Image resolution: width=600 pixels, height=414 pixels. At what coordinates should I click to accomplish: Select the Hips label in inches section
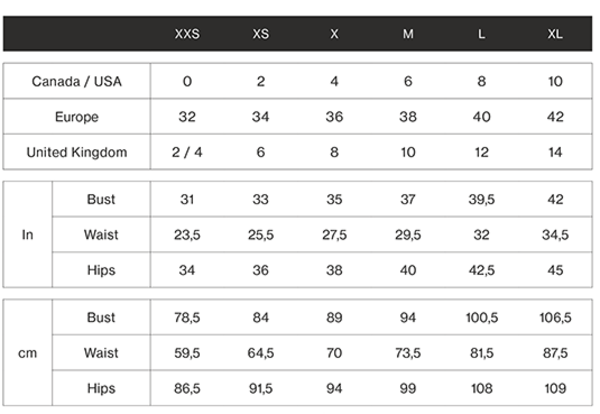[101, 271]
